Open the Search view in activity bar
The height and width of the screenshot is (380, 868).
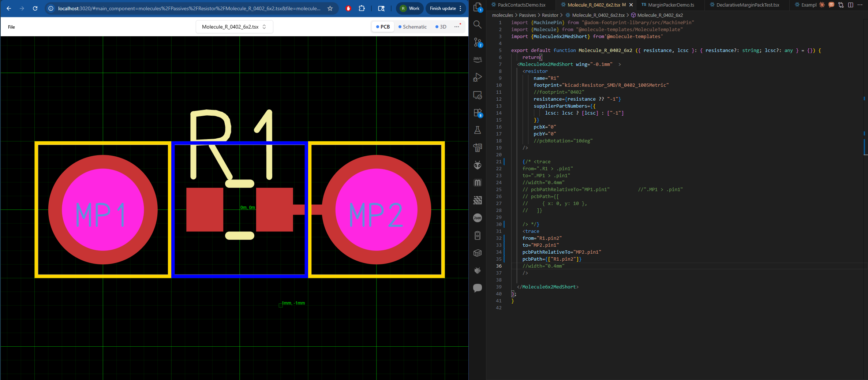(478, 25)
